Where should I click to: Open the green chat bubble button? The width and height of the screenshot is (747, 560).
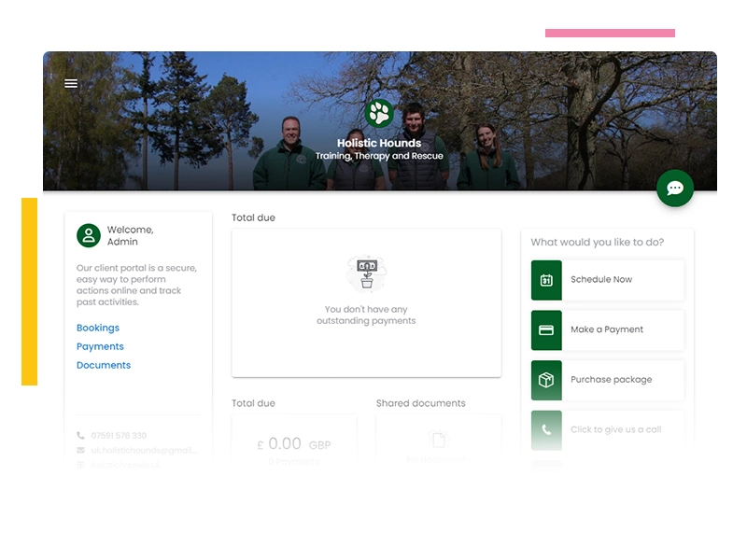pos(674,189)
